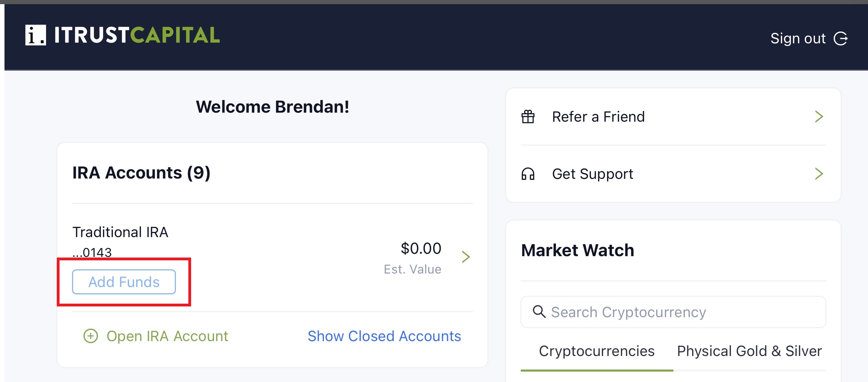Click the headphones icon for support

528,174
